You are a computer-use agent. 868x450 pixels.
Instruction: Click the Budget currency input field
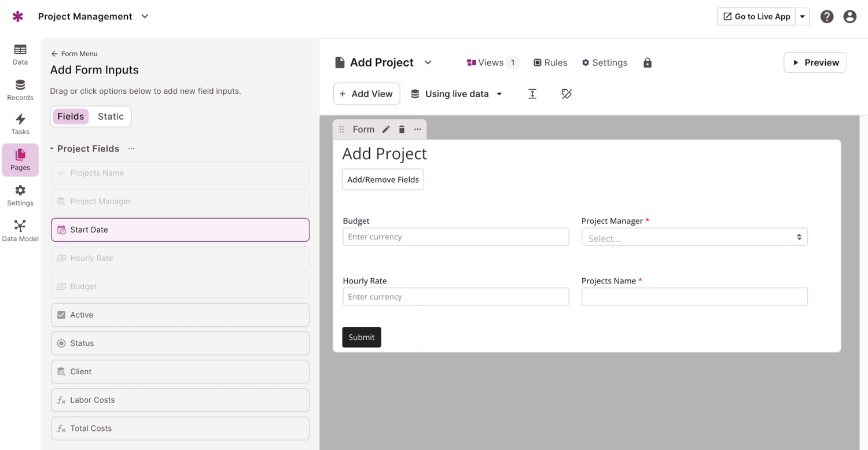[x=455, y=237]
